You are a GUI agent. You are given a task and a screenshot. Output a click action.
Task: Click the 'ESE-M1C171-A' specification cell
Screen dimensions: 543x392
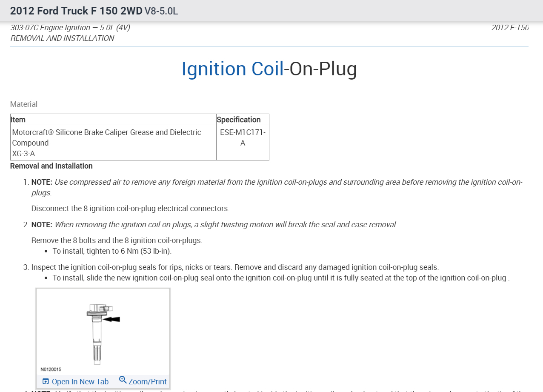pyautogui.click(x=243, y=143)
